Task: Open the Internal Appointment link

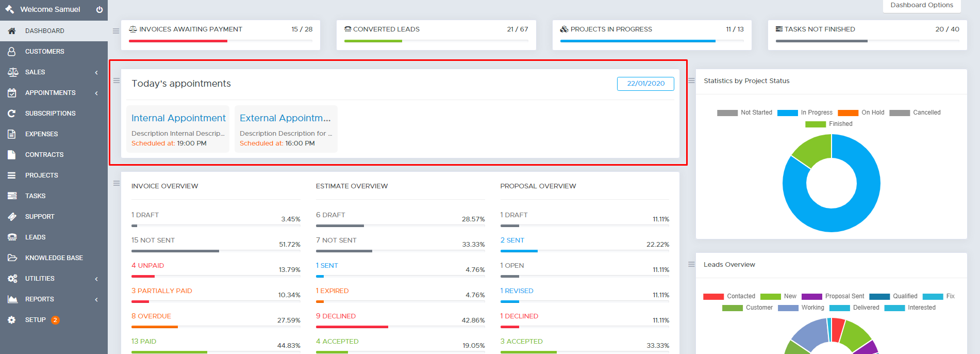Action: [x=178, y=118]
